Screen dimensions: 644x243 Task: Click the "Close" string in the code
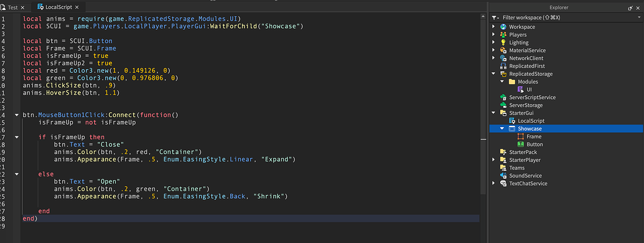tap(110, 145)
